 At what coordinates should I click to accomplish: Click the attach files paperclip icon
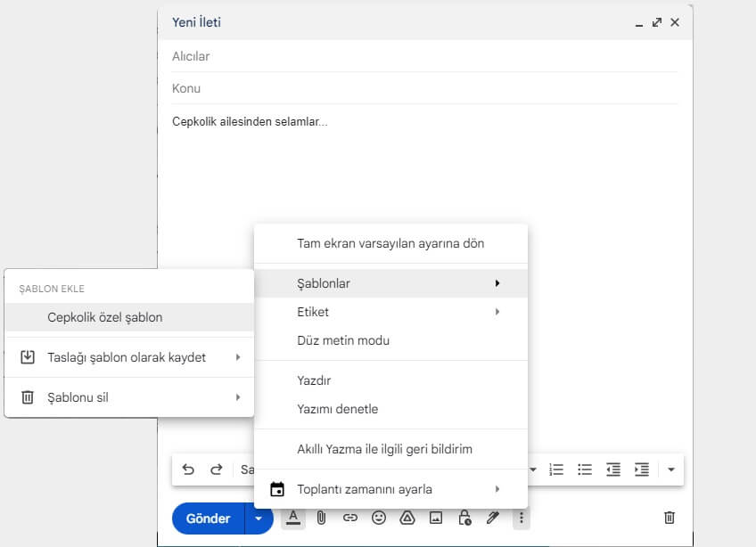pos(321,518)
